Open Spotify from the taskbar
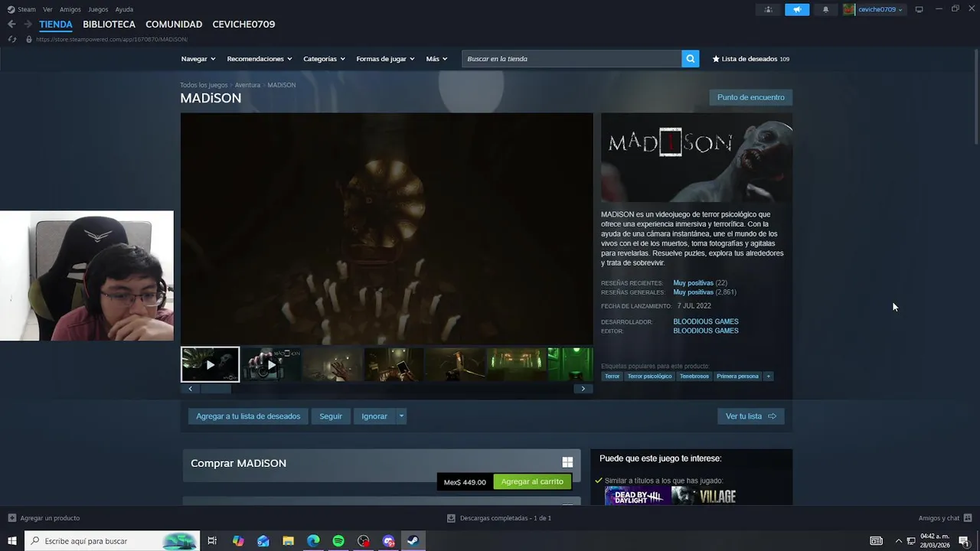980x551 pixels. pyautogui.click(x=338, y=541)
